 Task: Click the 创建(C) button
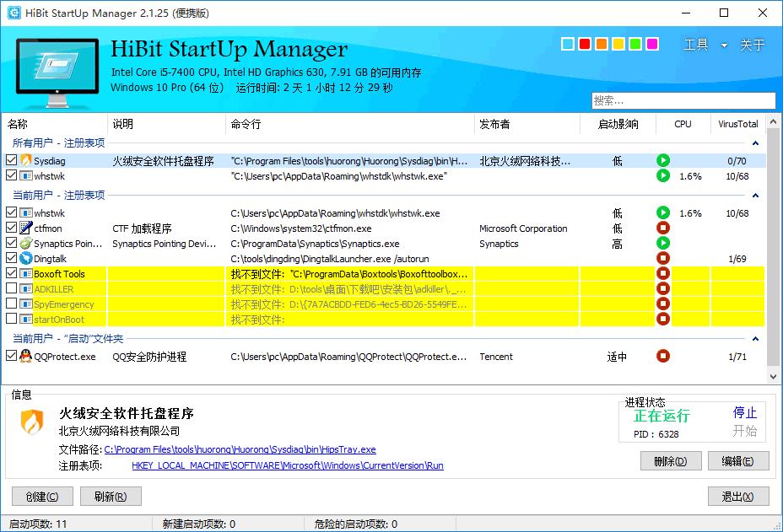pos(42,497)
